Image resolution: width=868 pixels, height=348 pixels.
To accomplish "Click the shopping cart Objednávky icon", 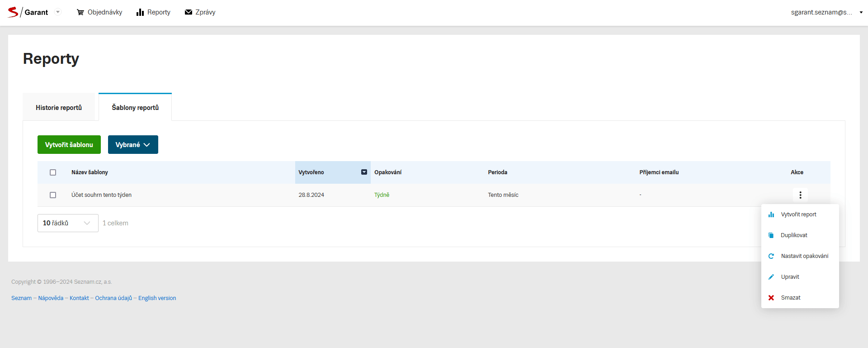I will point(80,12).
